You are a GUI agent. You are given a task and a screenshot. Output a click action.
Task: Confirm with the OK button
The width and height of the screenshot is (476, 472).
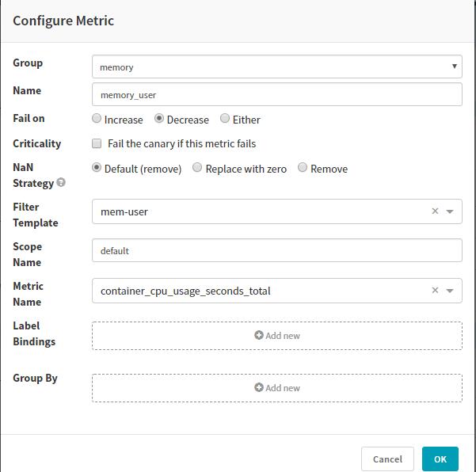[440, 459]
